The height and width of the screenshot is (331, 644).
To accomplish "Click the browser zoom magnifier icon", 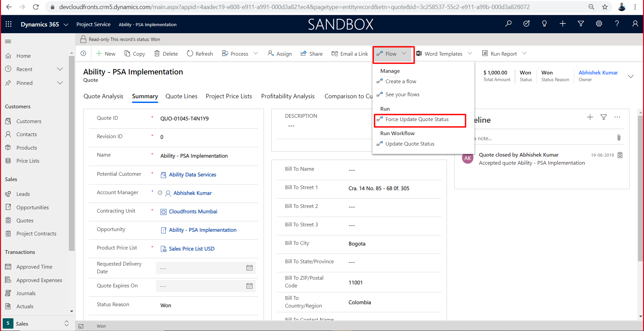I will click(x=591, y=7).
